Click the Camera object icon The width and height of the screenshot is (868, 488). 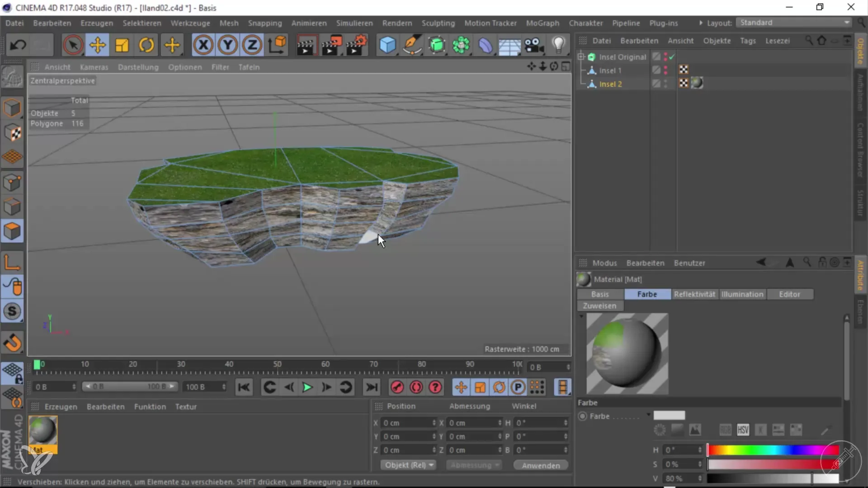pyautogui.click(x=534, y=45)
